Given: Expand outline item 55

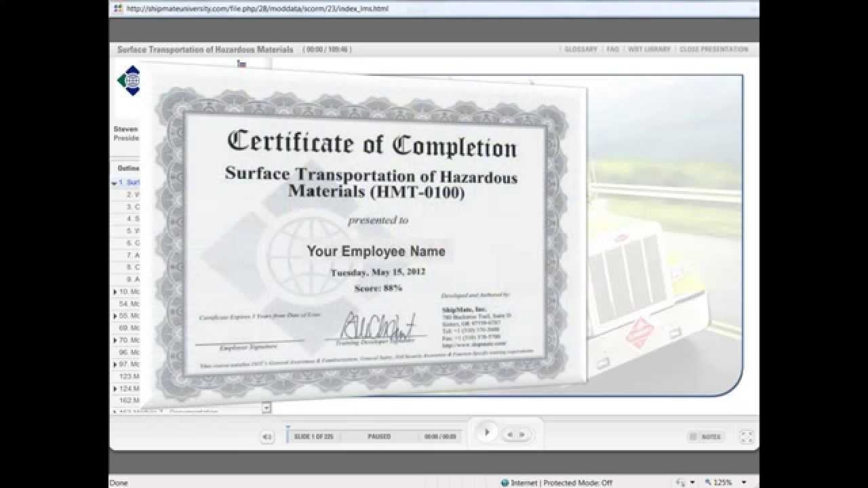Looking at the screenshot, I should (x=115, y=317).
